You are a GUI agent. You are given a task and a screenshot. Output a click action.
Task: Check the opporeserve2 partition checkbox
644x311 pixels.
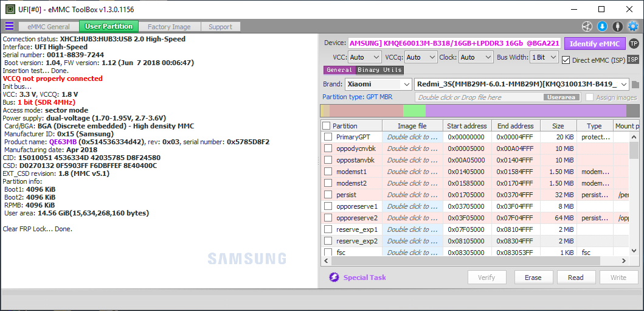[328, 217]
